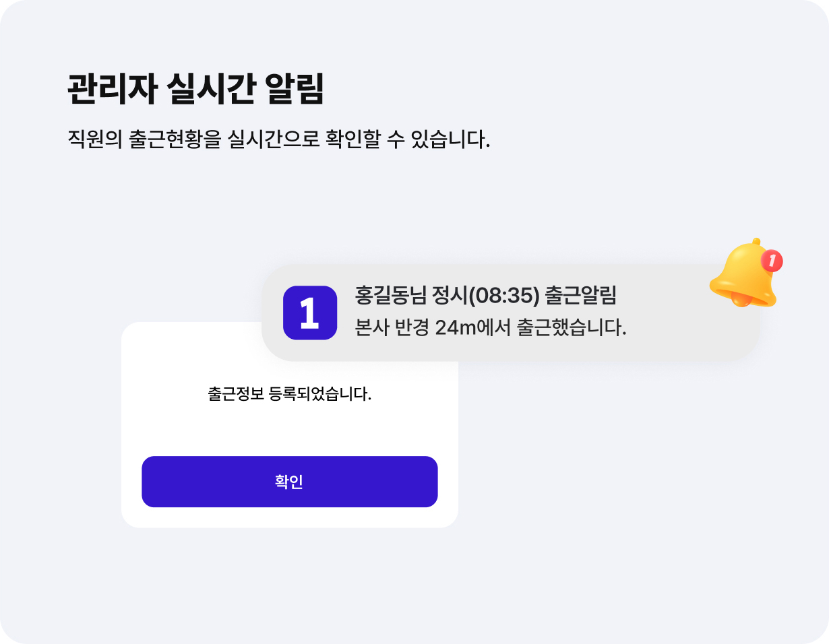Click the word 출근알림 in the notification
829x644 pixels.
[582, 296]
